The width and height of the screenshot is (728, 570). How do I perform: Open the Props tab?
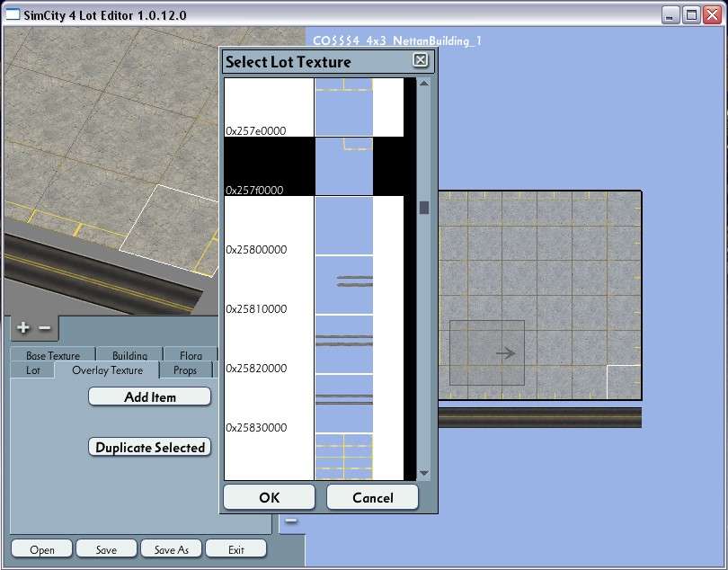coord(185,370)
